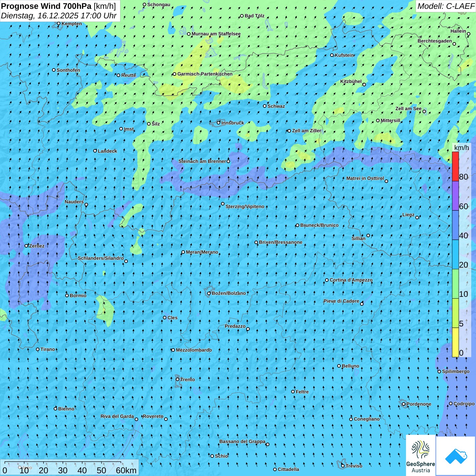Click the 'Bassano del Grappa' label
476x476 pixels.
click(242, 442)
